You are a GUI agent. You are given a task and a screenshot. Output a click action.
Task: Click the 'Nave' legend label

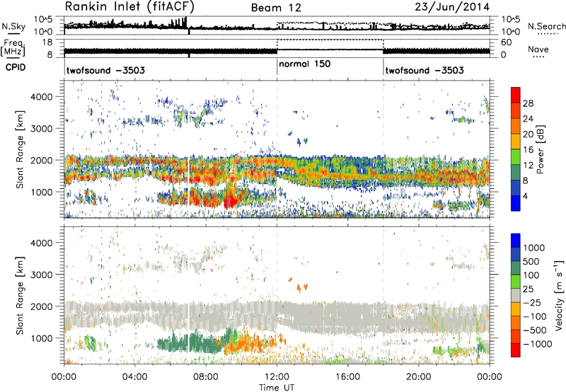pos(538,50)
